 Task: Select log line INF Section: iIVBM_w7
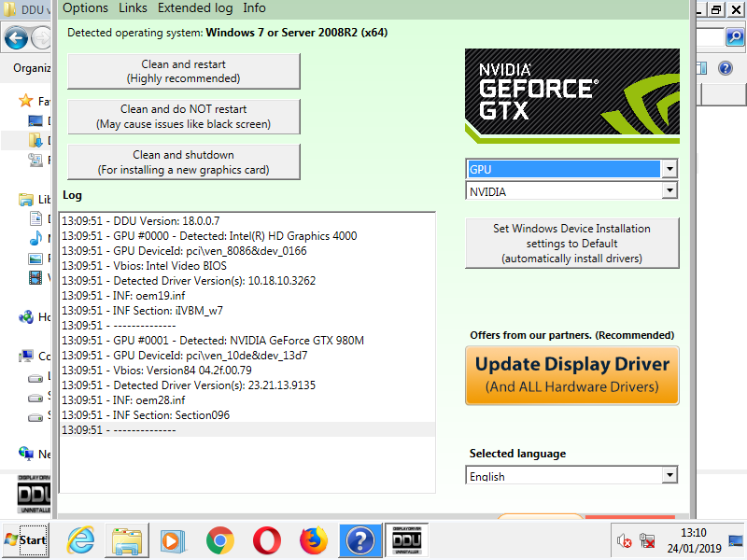point(247,311)
